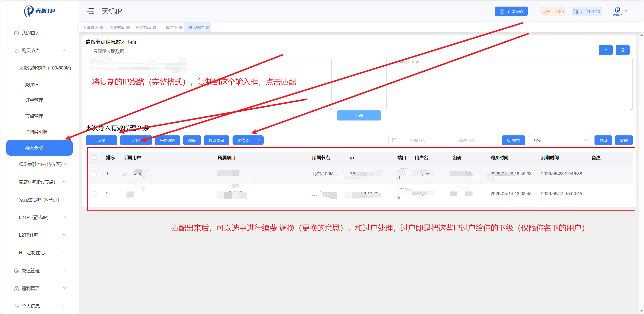This screenshot has width=644, height=314.
Task: Click the 过户 button
Action: 136,140
